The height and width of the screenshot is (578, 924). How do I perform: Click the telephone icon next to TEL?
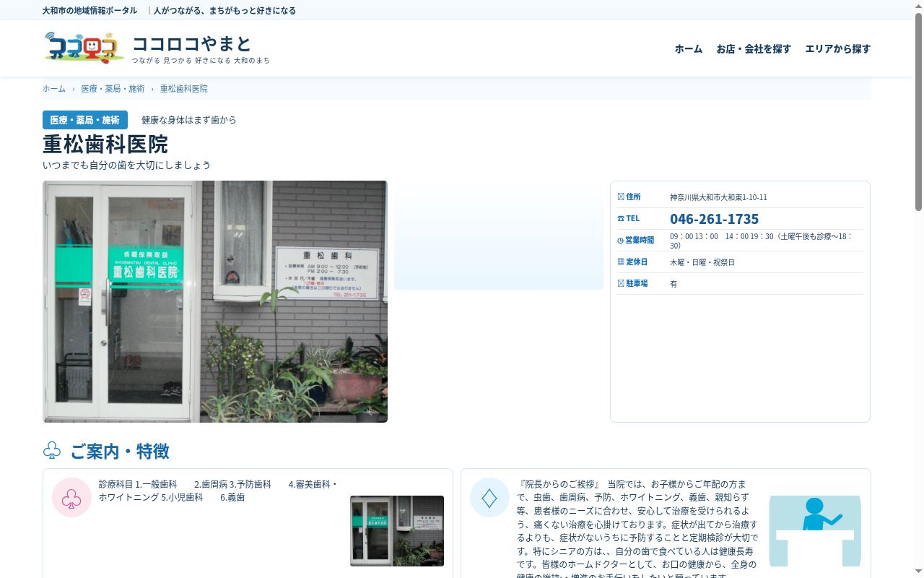point(621,218)
